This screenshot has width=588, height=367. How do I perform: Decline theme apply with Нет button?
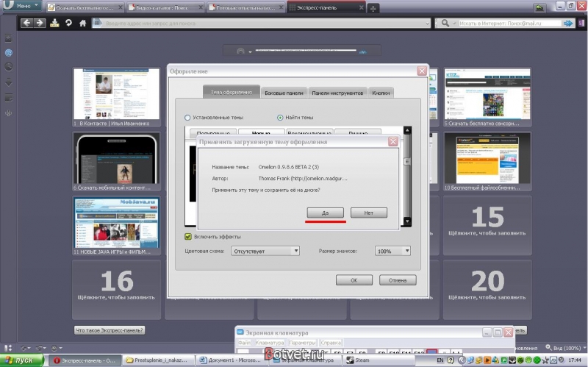pyautogui.click(x=369, y=213)
